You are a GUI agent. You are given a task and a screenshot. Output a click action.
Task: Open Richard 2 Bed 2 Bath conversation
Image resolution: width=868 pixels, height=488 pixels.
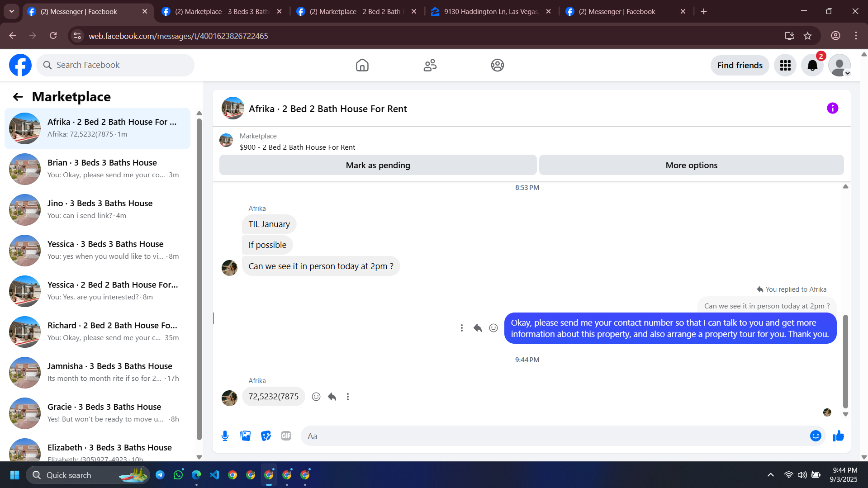[97, 332]
